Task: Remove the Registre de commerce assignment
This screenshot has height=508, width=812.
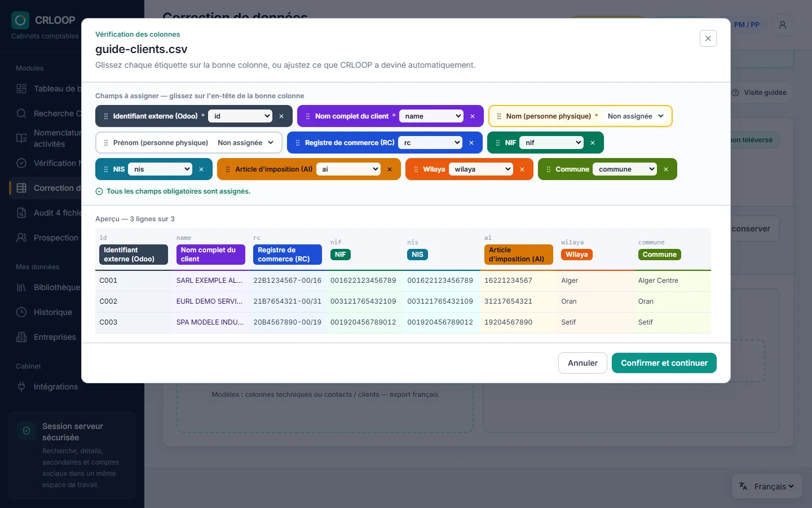Action: (471, 143)
